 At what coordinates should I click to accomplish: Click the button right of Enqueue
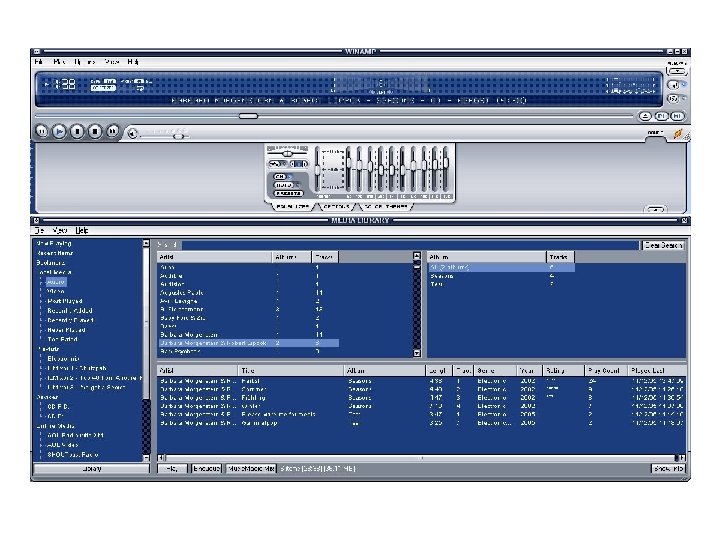(x=251, y=468)
